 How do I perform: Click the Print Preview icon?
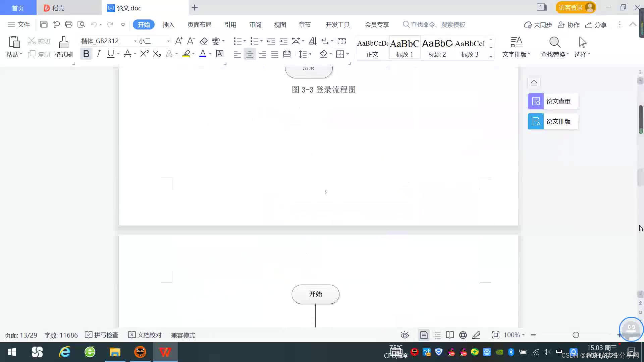(81, 24)
